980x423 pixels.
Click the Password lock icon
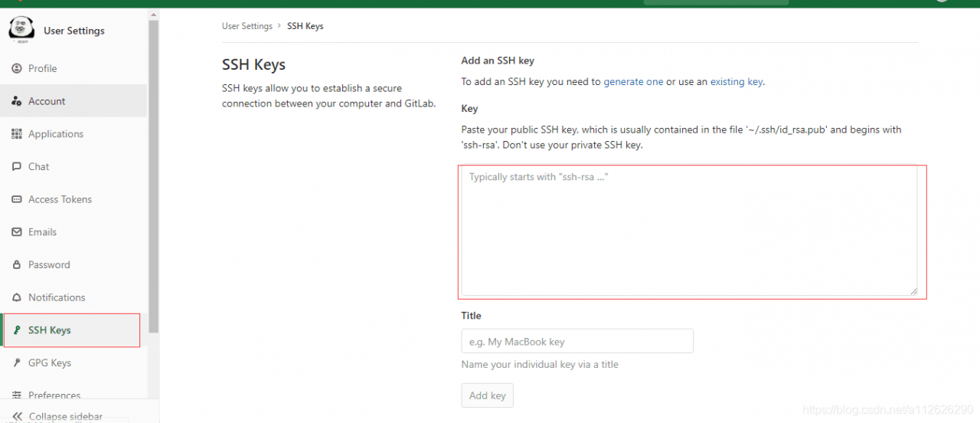(x=17, y=265)
